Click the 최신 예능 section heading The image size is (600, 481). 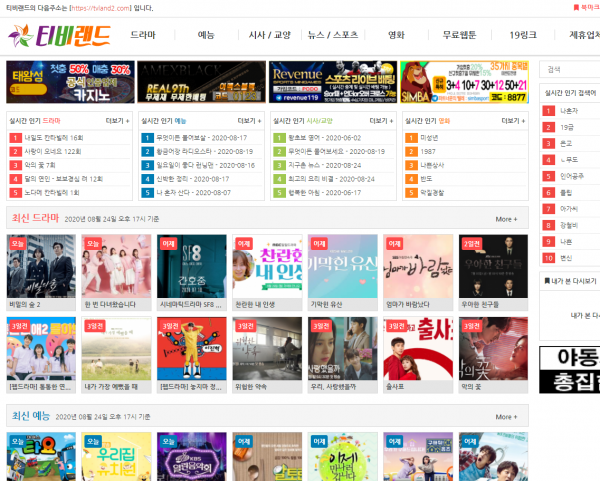point(31,416)
